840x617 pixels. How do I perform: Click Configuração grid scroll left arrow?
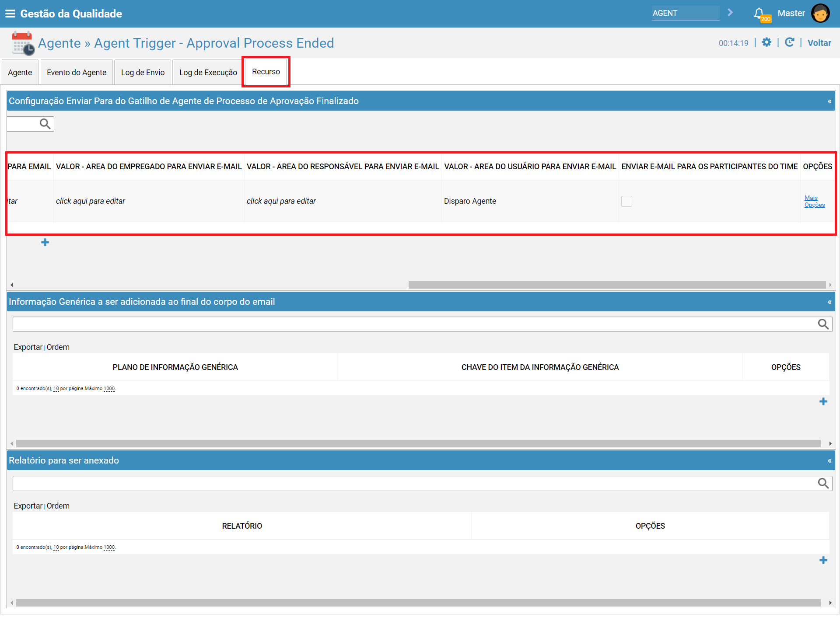click(x=11, y=285)
